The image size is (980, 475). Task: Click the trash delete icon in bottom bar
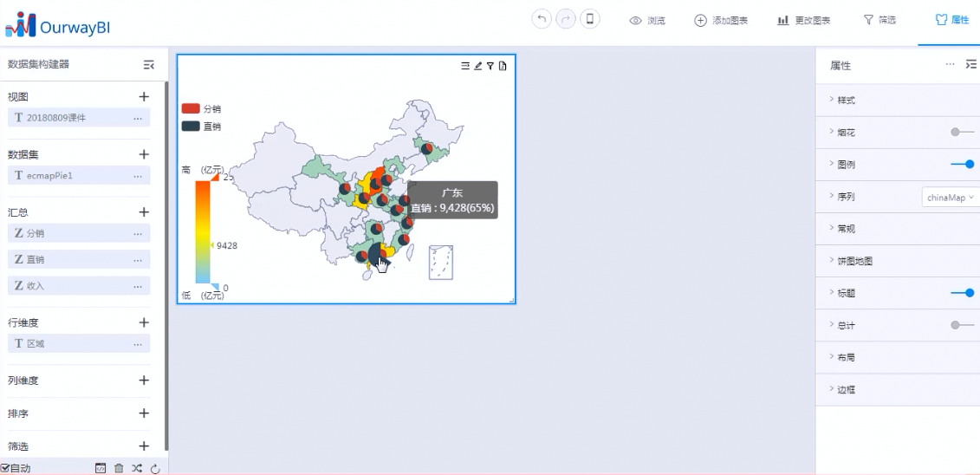(x=119, y=468)
